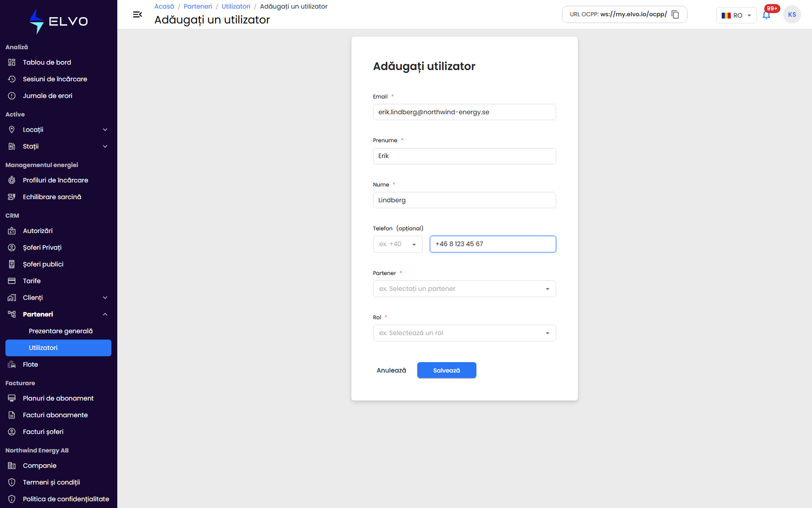The image size is (812, 508).
Task: Collapse the sidebar menu icon
Action: coord(138,15)
